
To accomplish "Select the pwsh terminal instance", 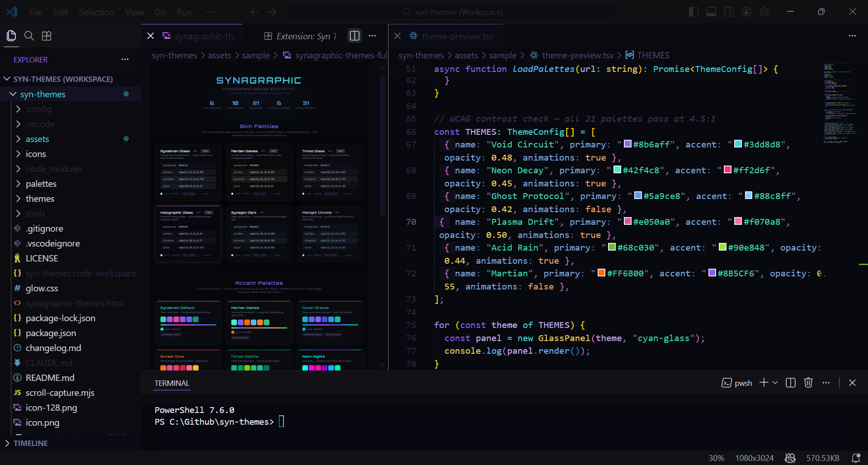I will 737,383.
